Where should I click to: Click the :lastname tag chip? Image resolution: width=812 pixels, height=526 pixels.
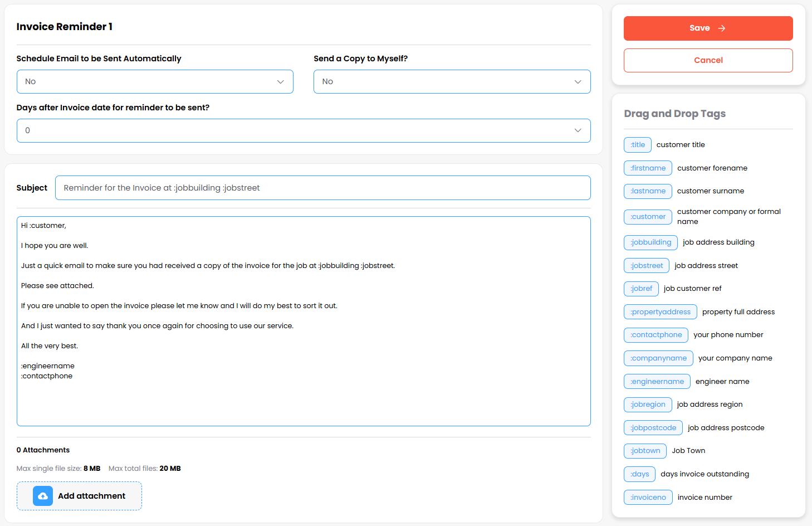pyautogui.click(x=648, y=191)
